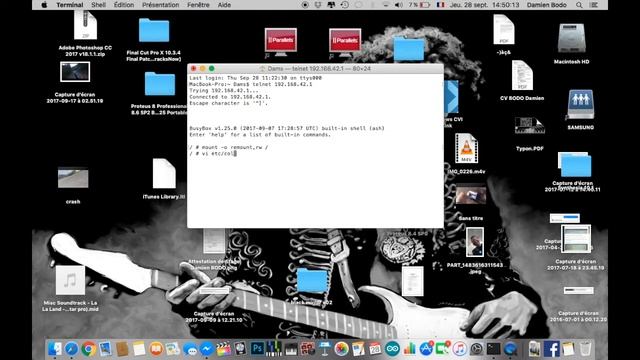Select the IMG_0226.m4v video file

pyautogui.click(x=466, y=148)
